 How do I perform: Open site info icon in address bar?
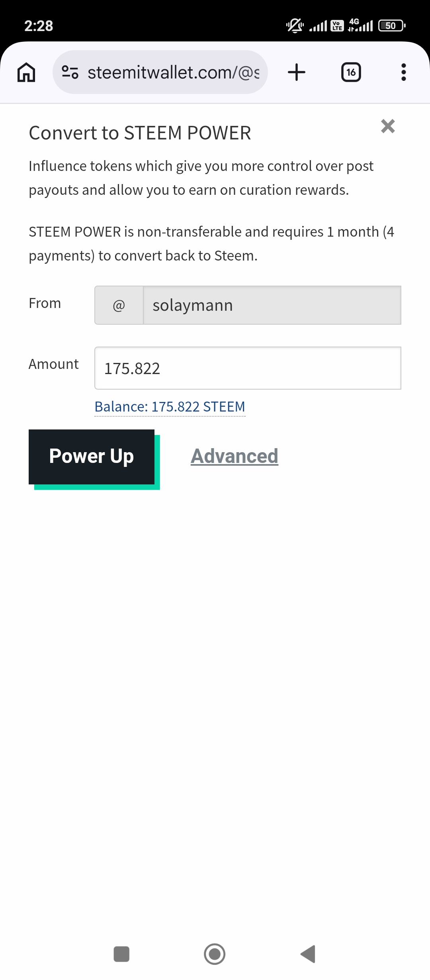70,73
